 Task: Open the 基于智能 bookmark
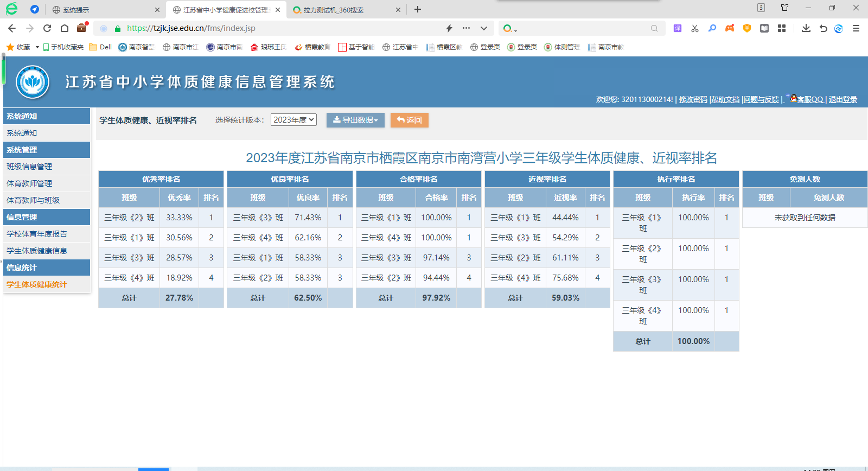[x=356, y=47]
